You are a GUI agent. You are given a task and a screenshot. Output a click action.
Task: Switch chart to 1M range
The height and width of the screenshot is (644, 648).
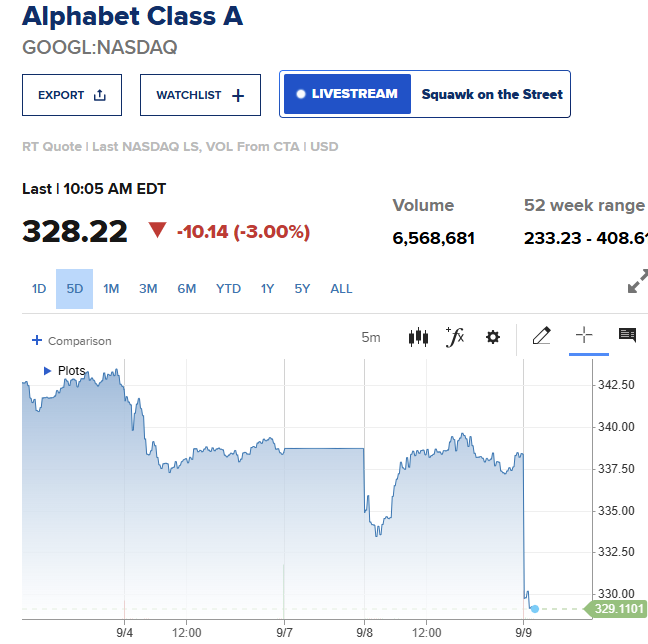click(111, 289)
